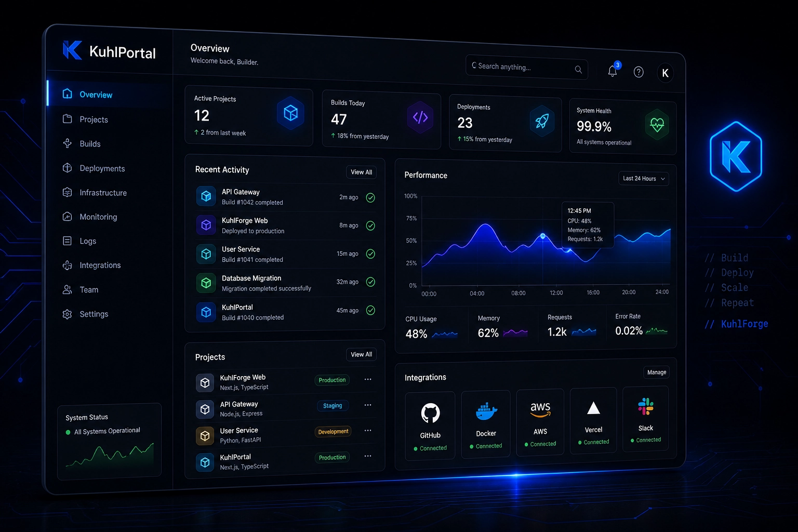Click the Vercel triangle logo
Image resolution: width=798 pixels, height=532 pixels.
[x=593, y=408]
